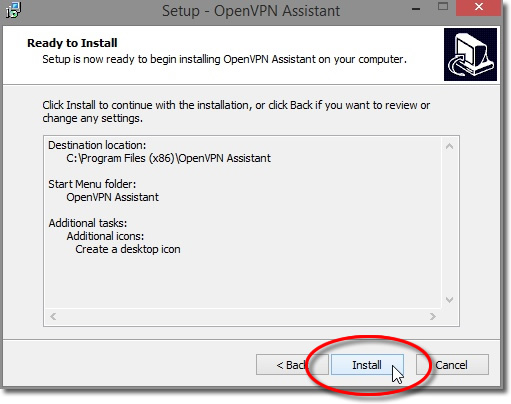
Task: Click the vertical scrollbar track
Action: point(449,223)
